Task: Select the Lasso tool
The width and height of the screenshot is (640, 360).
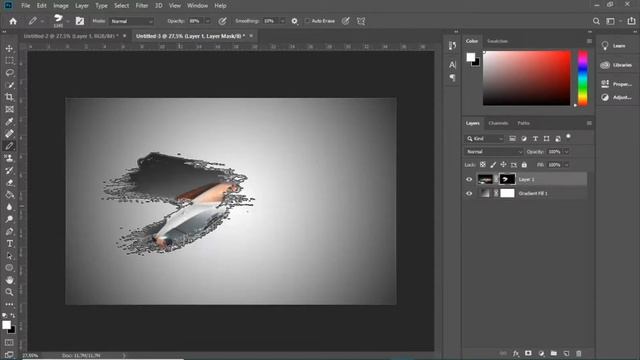Action: 9,73
